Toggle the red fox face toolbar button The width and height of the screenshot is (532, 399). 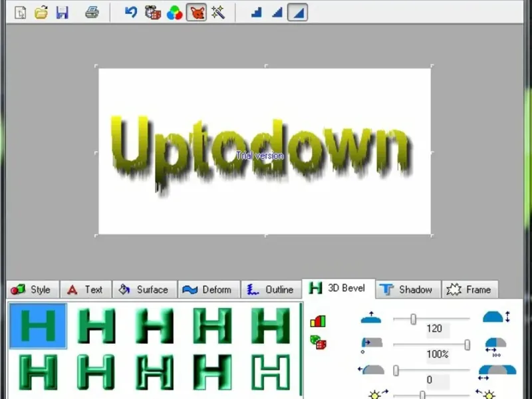point(196,13)
